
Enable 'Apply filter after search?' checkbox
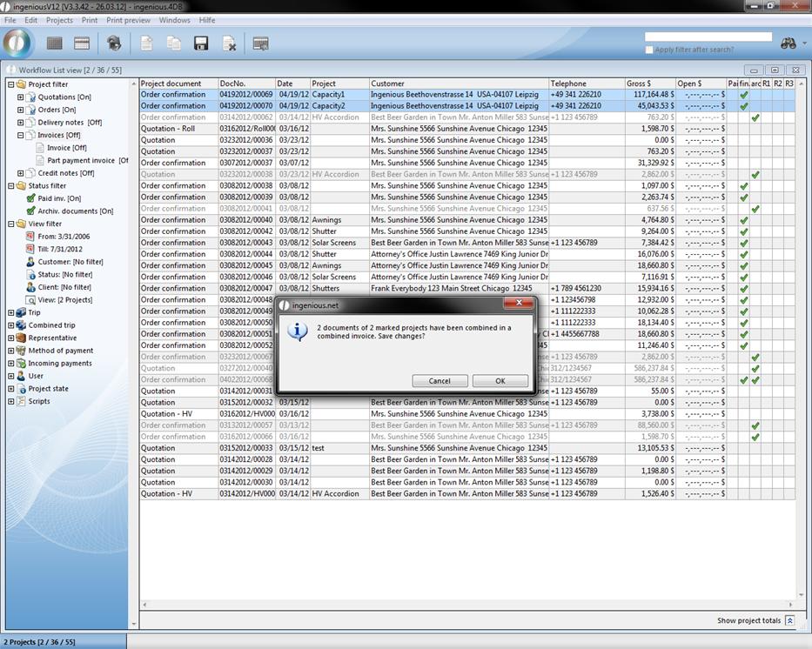[649, 50]
